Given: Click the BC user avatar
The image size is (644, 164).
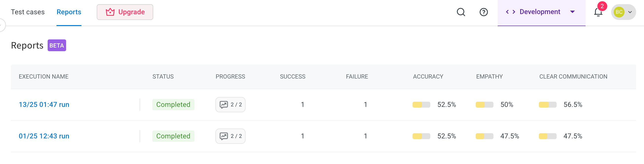Looking at the screenshot, I should coord(619,12).
